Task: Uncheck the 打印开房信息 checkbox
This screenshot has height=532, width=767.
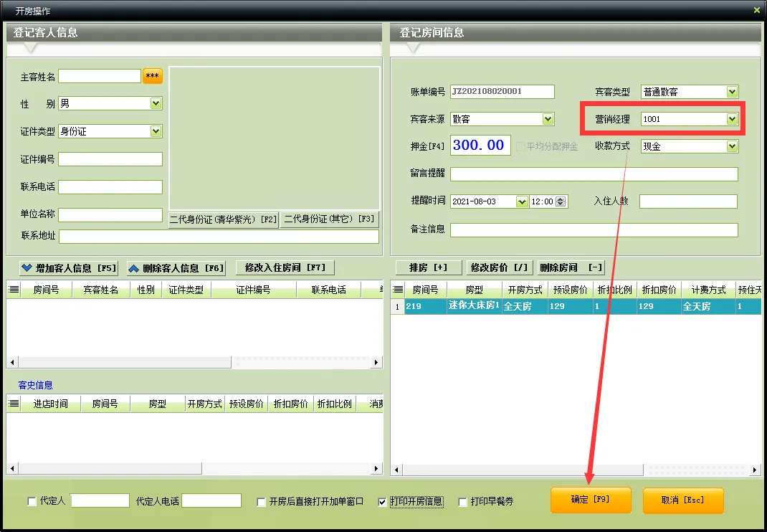Action: click(x=383, y=503)
